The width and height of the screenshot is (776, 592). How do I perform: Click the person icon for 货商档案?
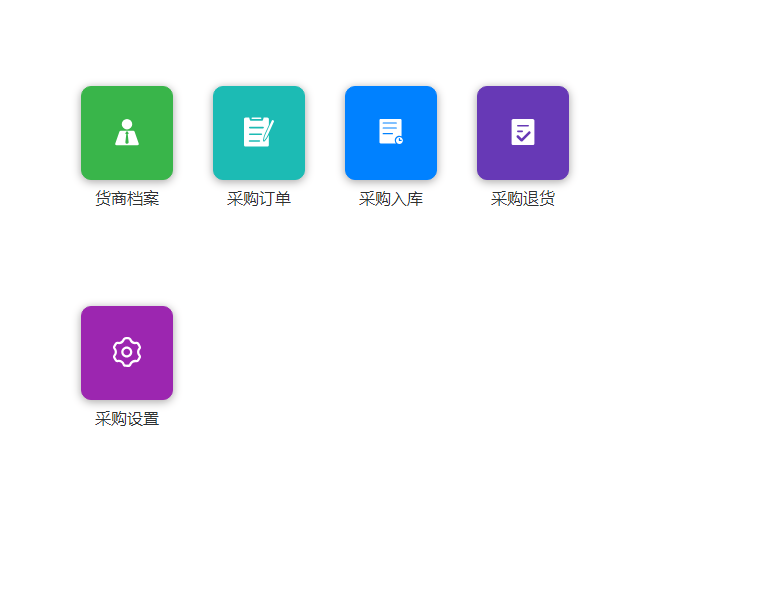click(127, 132)
